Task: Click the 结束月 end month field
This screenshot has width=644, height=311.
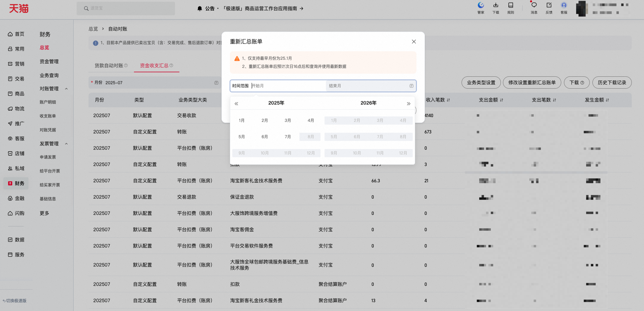Action: 367,86
